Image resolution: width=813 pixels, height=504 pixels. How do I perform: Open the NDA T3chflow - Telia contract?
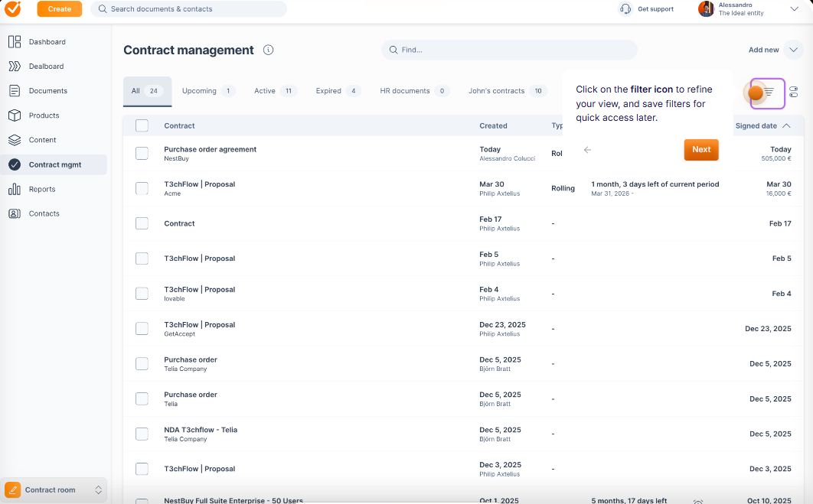click(201, 429)
